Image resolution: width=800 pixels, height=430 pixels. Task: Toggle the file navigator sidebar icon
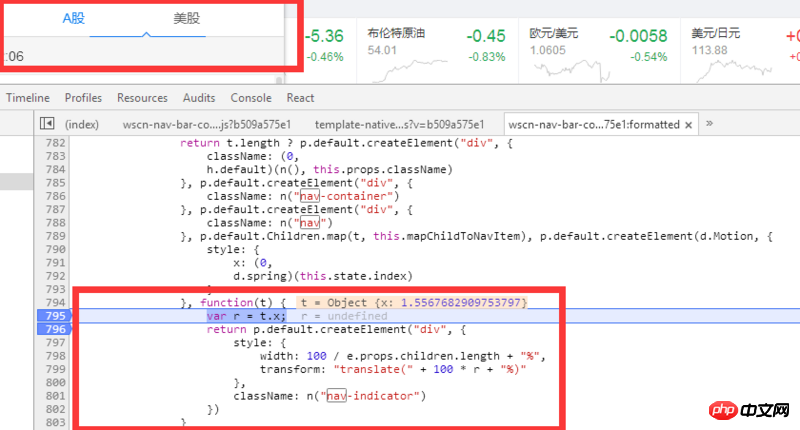47,123
